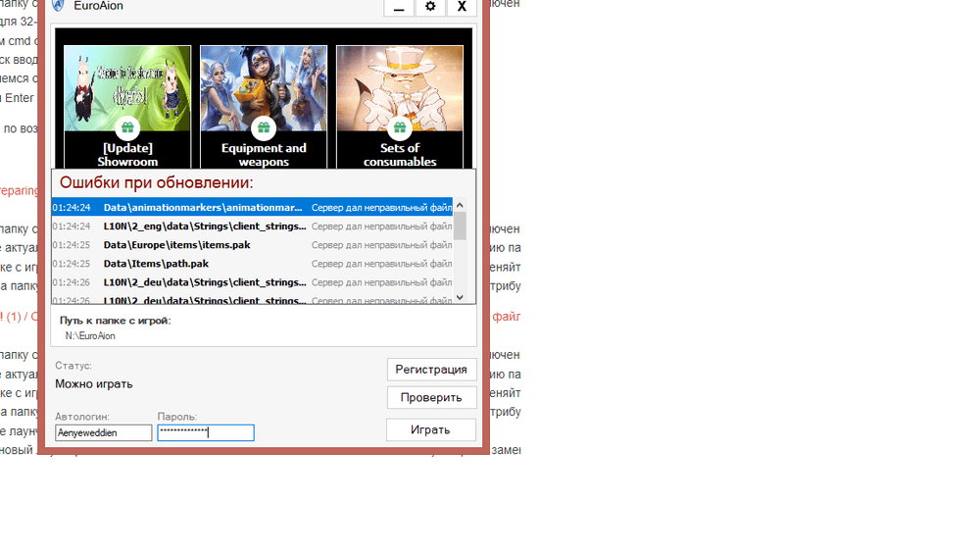
Task: Open the Sets of consumables banner image
Action: pos(399,86)
